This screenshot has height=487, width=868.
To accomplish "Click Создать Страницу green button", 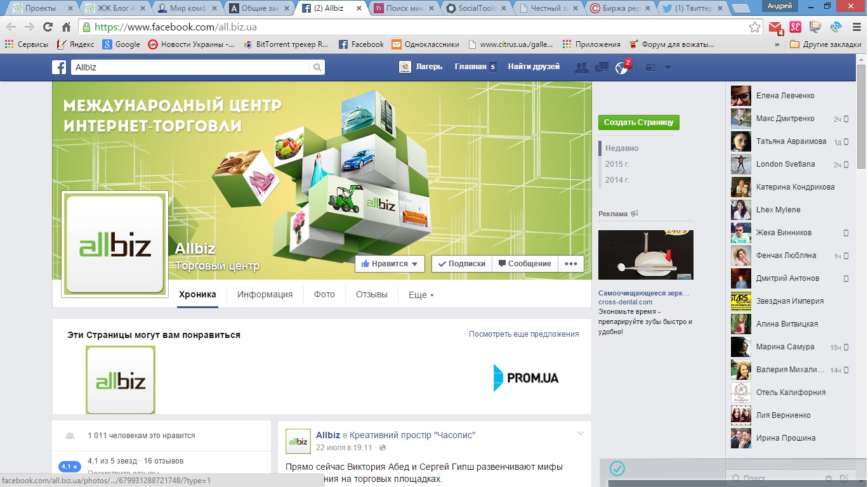I will pos(639,122).
